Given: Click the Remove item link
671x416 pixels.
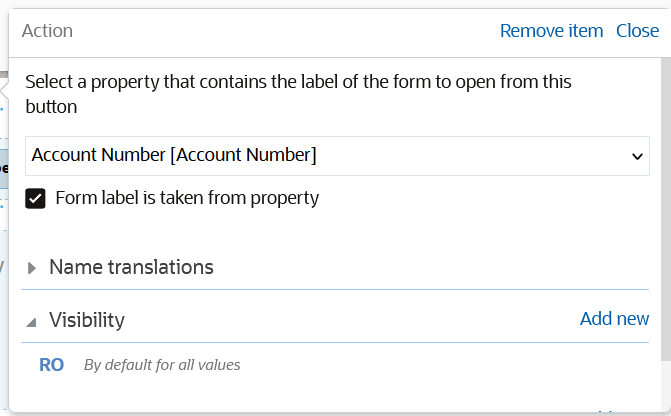Looking at the screenshot, I should 551,31.
